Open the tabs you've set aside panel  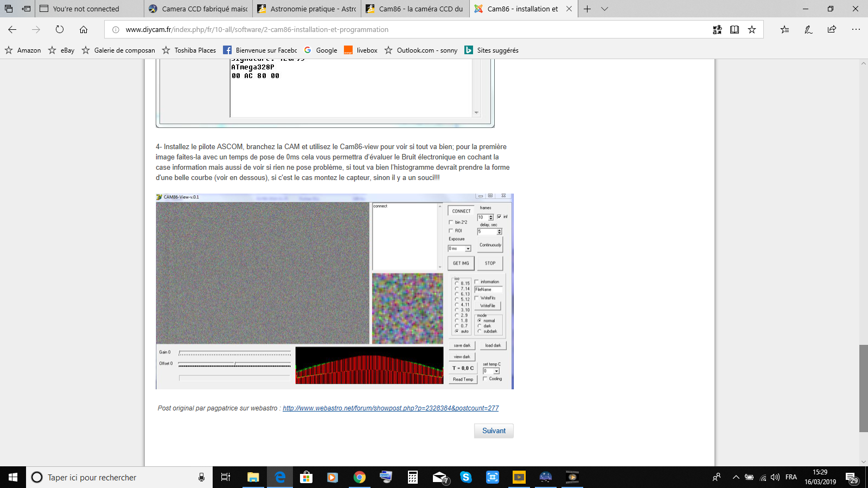pyautogui.click(x=9, y=9)
